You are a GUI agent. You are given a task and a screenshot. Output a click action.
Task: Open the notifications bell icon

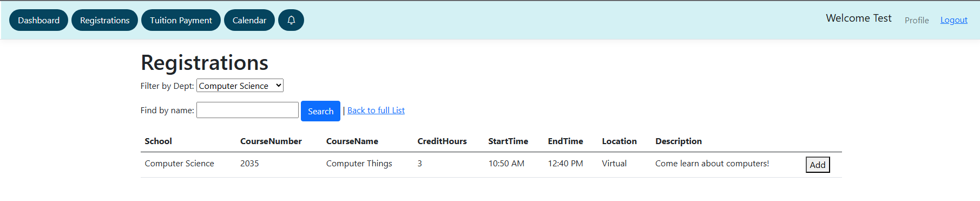coord(291,20)
